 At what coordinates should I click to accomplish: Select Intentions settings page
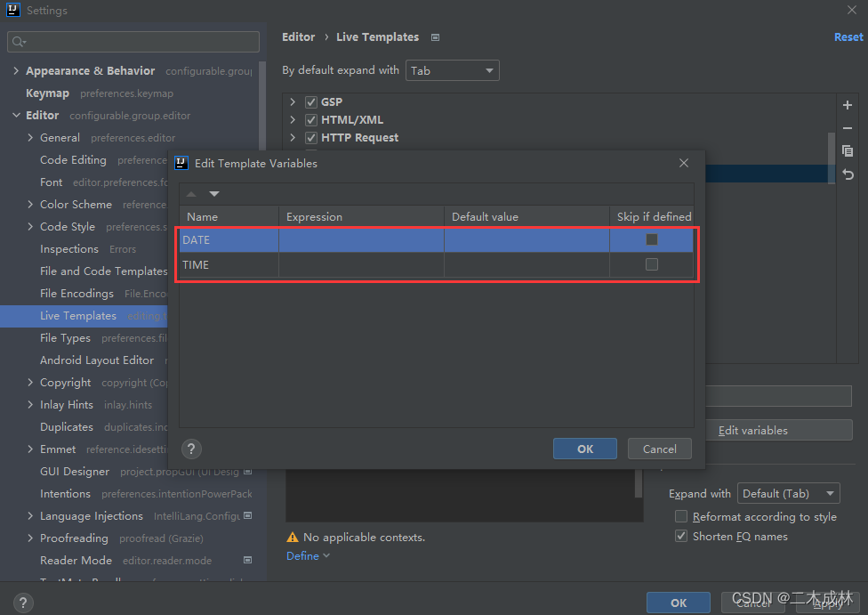[65, 494]
